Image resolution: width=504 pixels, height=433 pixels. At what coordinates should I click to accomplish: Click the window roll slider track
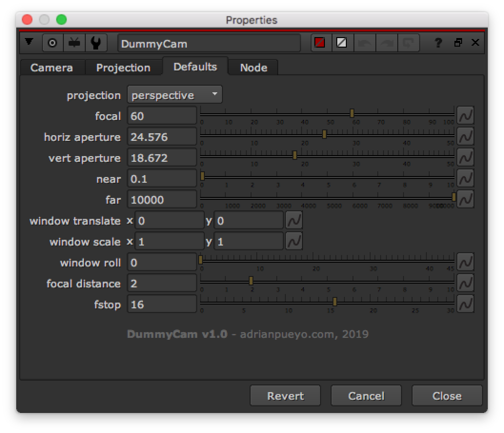click(x=329, y=262)
